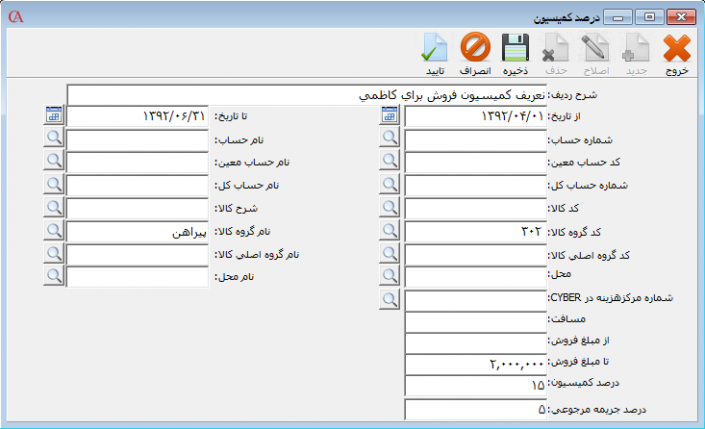Click the از مبلغ فروش input field

(x=475, y=342)
